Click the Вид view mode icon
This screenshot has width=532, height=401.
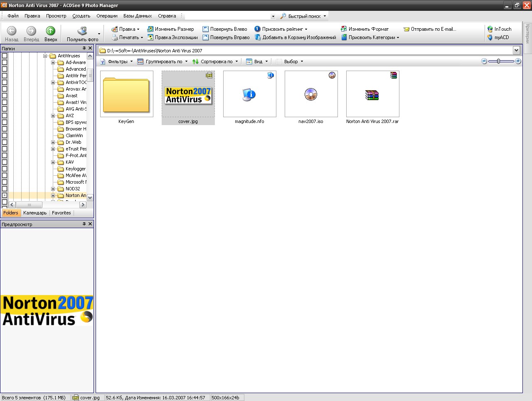pyautogui.click(x=249, y=62)
